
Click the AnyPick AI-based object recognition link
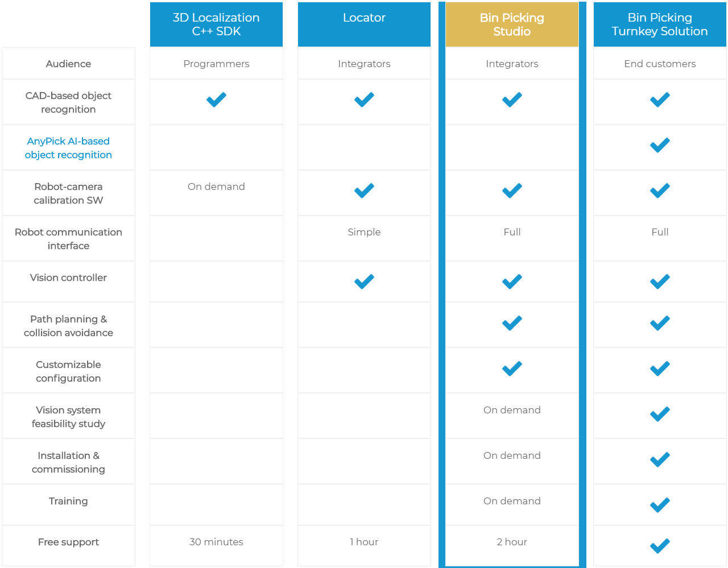coord(68,148)
